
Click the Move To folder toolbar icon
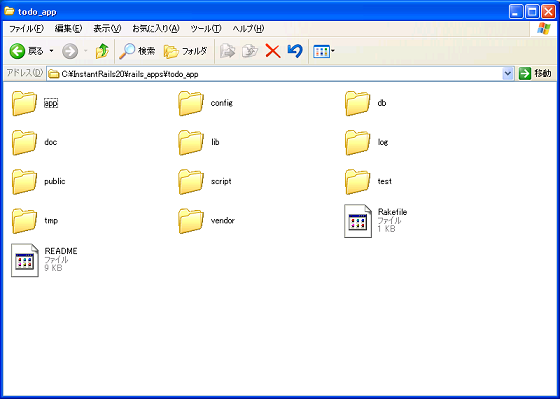click(228, 51)
